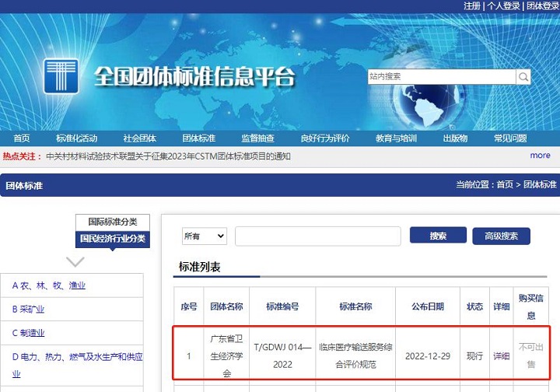Click the 团体登录 link
Image resolution: width=560 pixels, height=392 pixels.
click(x=543, y=5)
